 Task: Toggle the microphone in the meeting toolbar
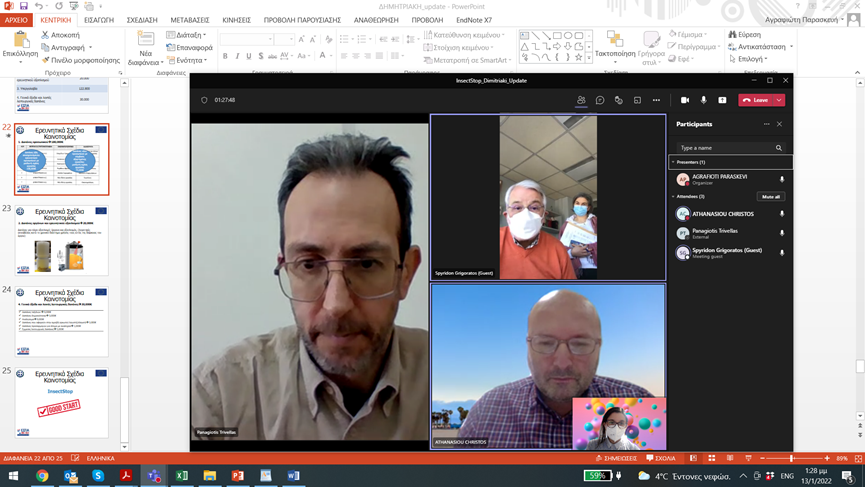tap(704, 100)
